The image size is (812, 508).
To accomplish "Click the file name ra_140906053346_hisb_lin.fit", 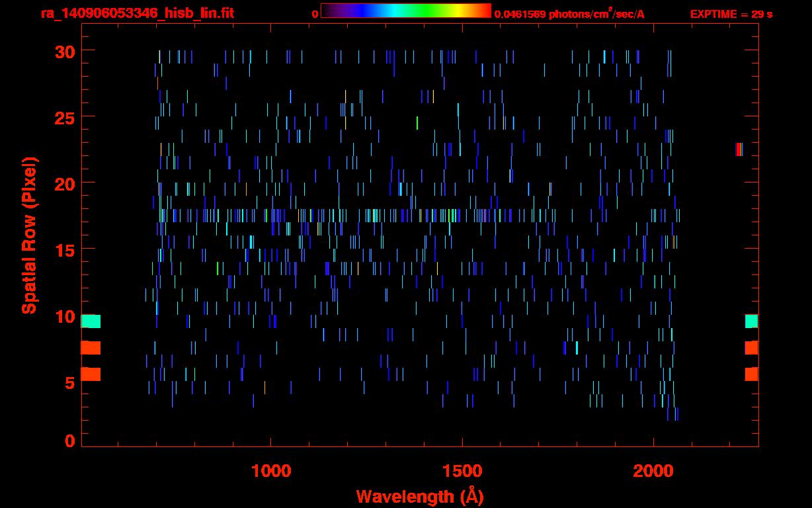I will (136, 13).
